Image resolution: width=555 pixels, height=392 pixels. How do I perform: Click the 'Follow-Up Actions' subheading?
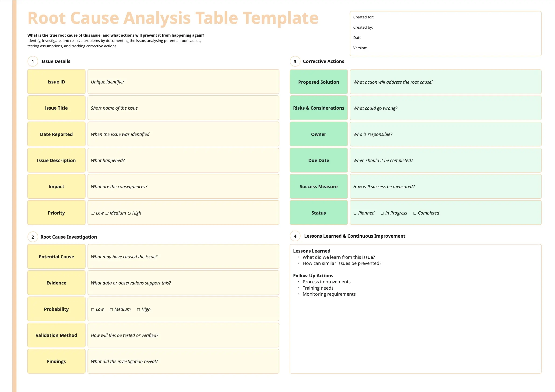(x=313, y=276)
